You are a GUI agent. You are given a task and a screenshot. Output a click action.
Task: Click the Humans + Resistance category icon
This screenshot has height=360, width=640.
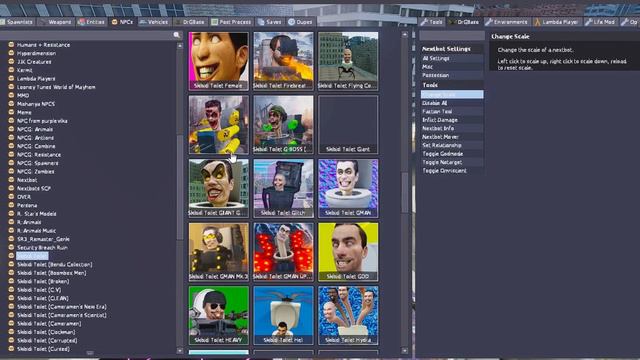[11, 44]
